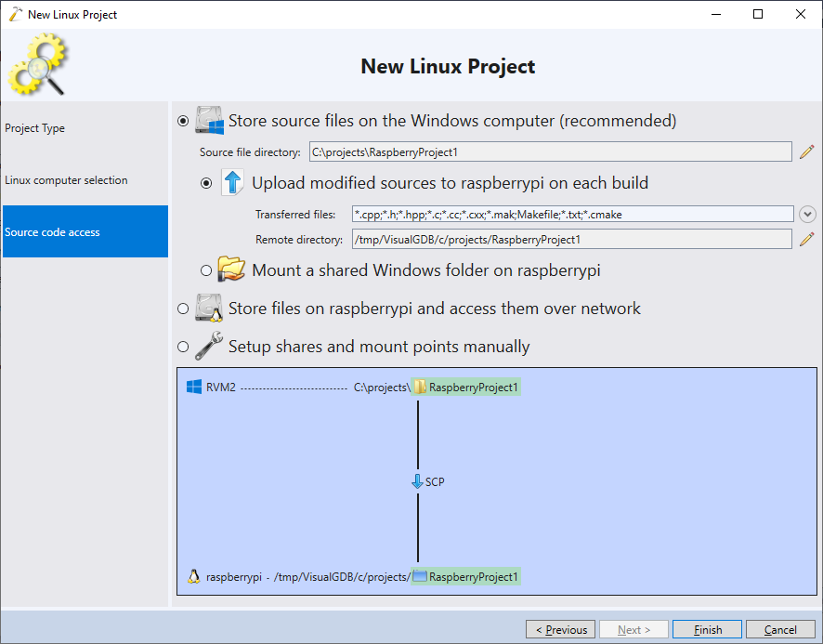Edit source file directory with pencil icon
Viewport: 823px width, 644px height.
pyautogui.click(x=806, y=151)
